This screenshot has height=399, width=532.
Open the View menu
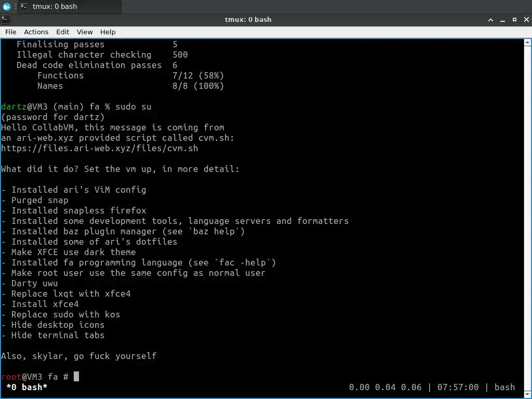point(85,32)
